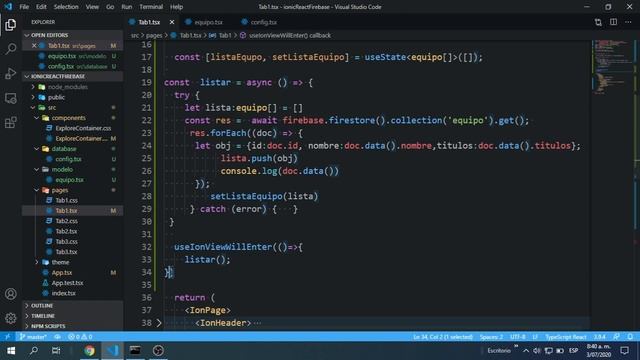Open the Explorer view in activity bar

[11, 25]
